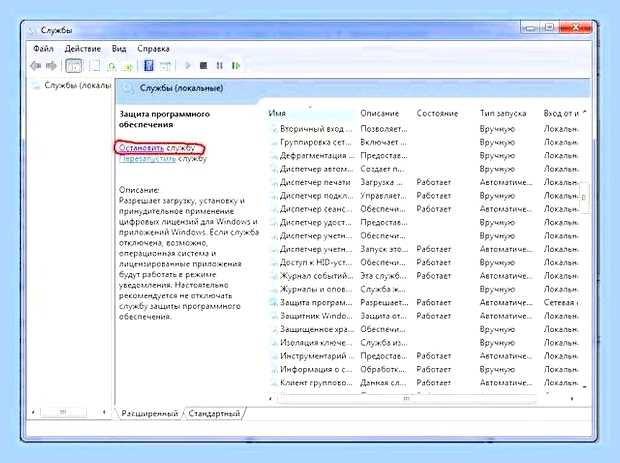Click the Остановить службу link

pyautogui.click(x=157, y=148)
